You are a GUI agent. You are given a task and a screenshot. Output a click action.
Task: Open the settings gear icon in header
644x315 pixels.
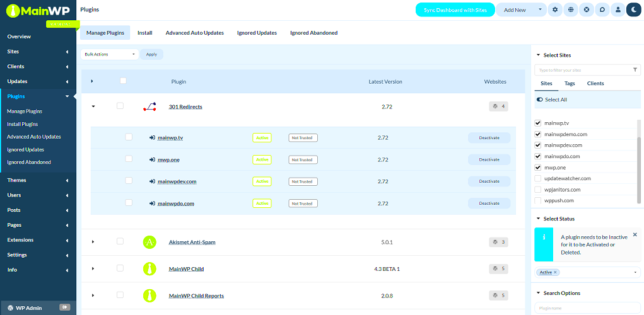tap(555, 10)
